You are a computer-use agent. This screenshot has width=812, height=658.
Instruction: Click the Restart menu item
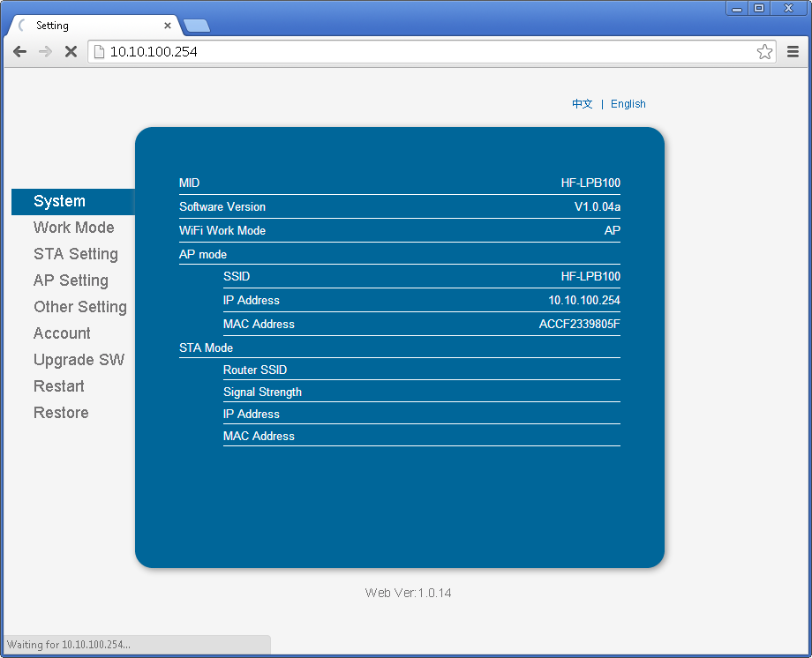(58, 386)
